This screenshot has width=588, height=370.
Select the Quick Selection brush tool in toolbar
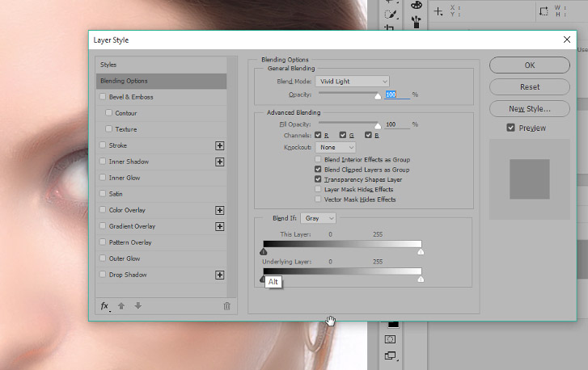[391, 15]
